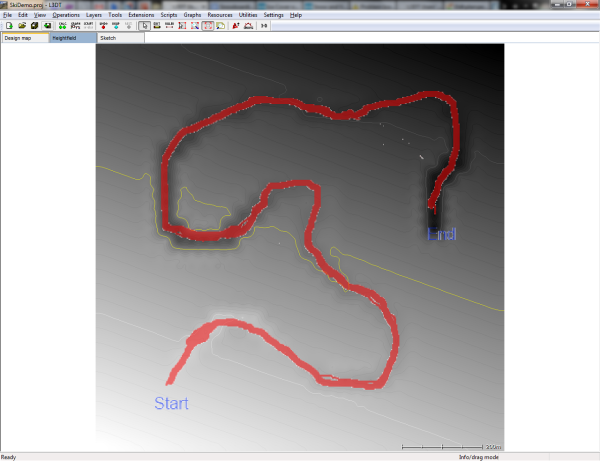Click the Save project toolbar icon
Viewport: 600px width, 461px height.
(33, 26)
